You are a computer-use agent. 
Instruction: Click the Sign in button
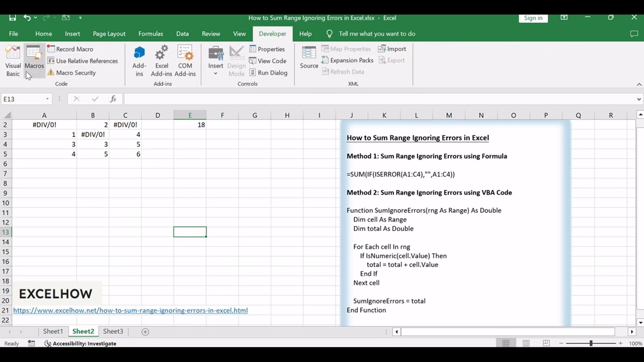(533, 18)
